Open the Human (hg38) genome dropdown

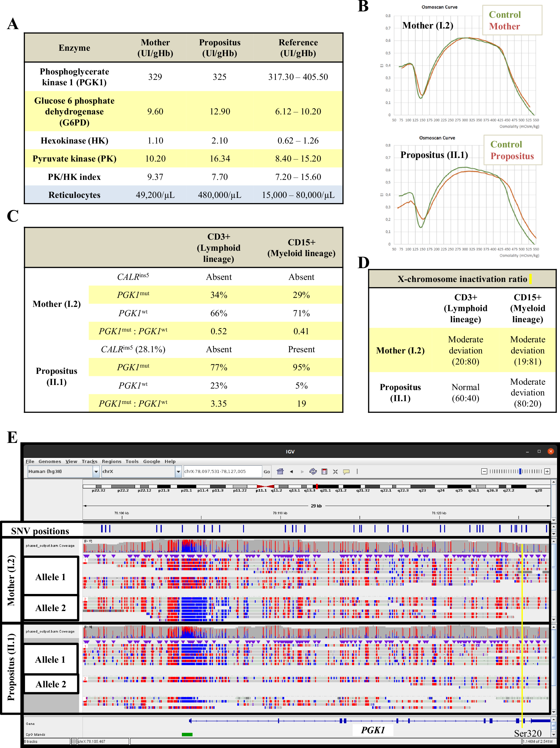[96, 471]
